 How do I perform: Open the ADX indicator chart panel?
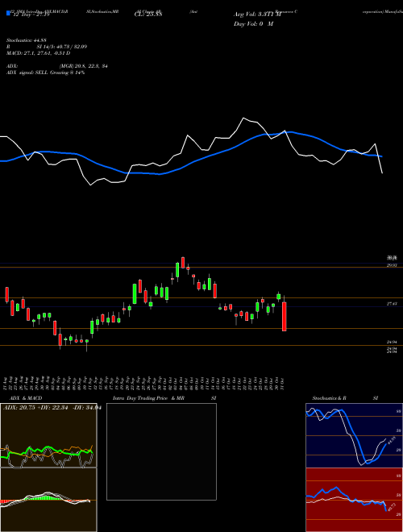(x=48, y=435)
